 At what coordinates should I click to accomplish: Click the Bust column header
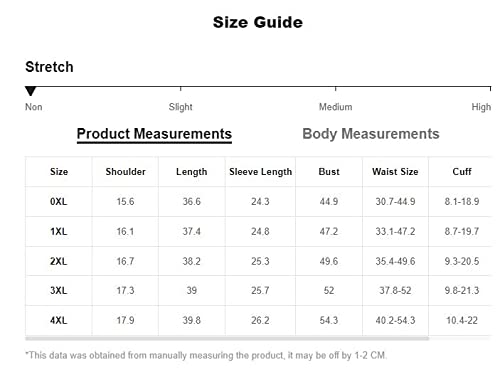coord(329,172)
